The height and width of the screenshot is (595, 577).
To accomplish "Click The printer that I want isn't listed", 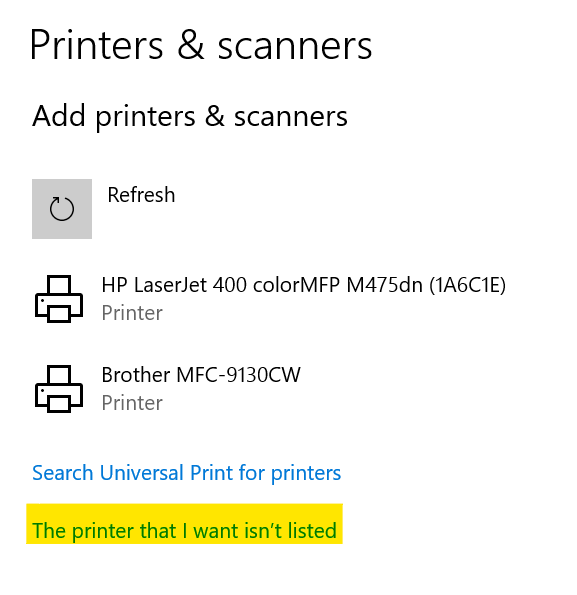I will click(x=184, y=530).
